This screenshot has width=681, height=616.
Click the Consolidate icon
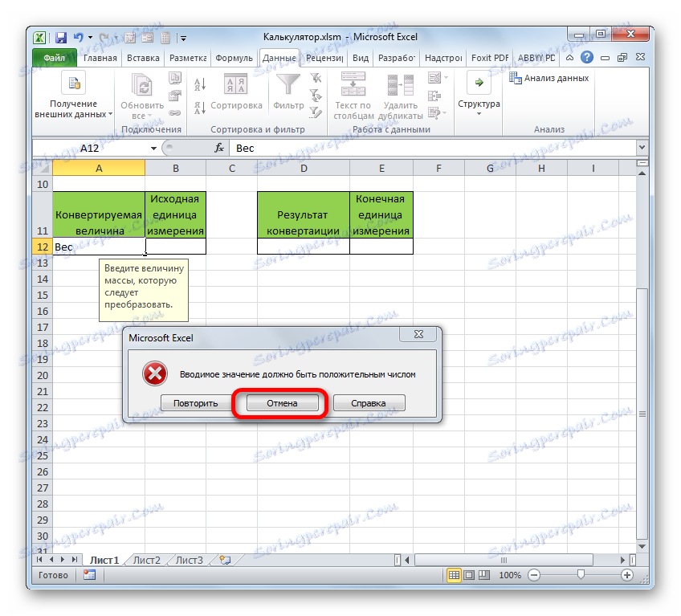(x=434, y=96)
